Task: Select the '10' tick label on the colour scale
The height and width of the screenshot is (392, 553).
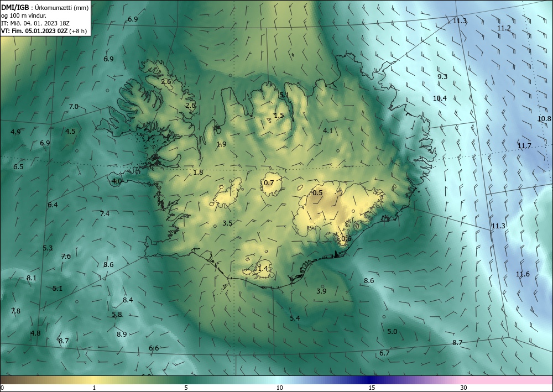Action: tap(279, 388)
